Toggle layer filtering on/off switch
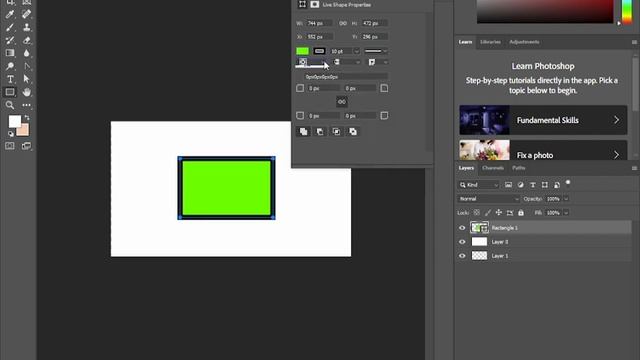This screenshot has height=360, width=640. 568,183
